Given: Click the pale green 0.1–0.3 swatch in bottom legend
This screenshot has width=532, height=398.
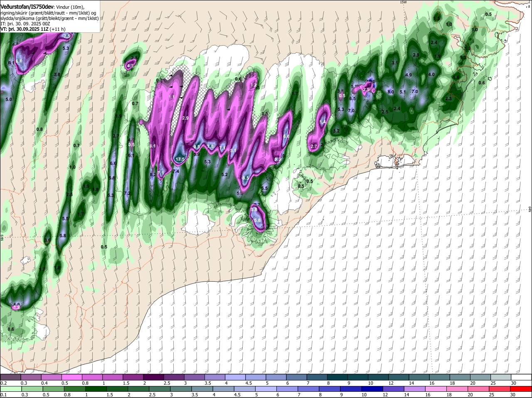Looking at the screenshot, I should point(11,389).
